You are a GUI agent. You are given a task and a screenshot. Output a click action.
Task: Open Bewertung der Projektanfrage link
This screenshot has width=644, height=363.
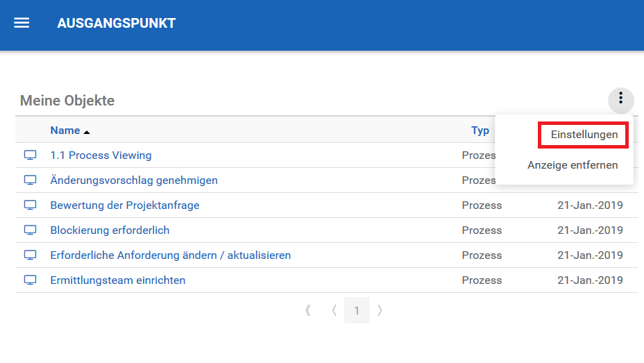coord(125,205)
